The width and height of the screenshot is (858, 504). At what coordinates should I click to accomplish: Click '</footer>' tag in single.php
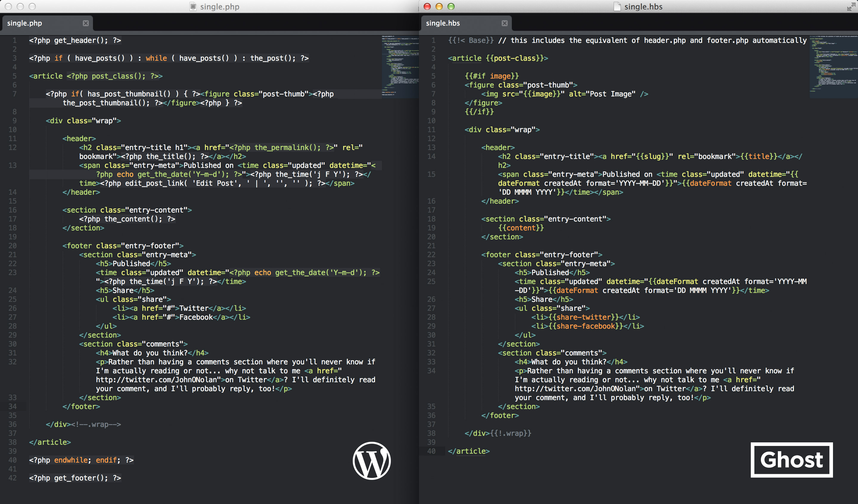[81, 406]
